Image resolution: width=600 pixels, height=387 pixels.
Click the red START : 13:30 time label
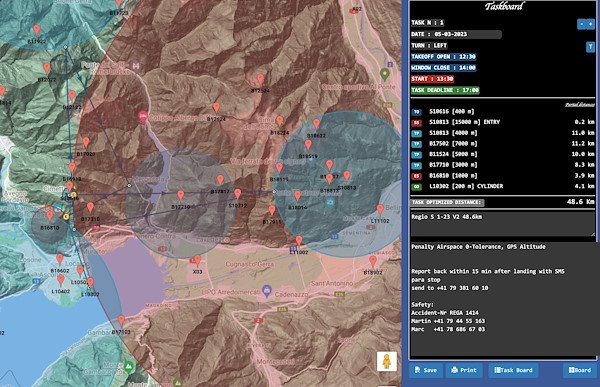432,79
